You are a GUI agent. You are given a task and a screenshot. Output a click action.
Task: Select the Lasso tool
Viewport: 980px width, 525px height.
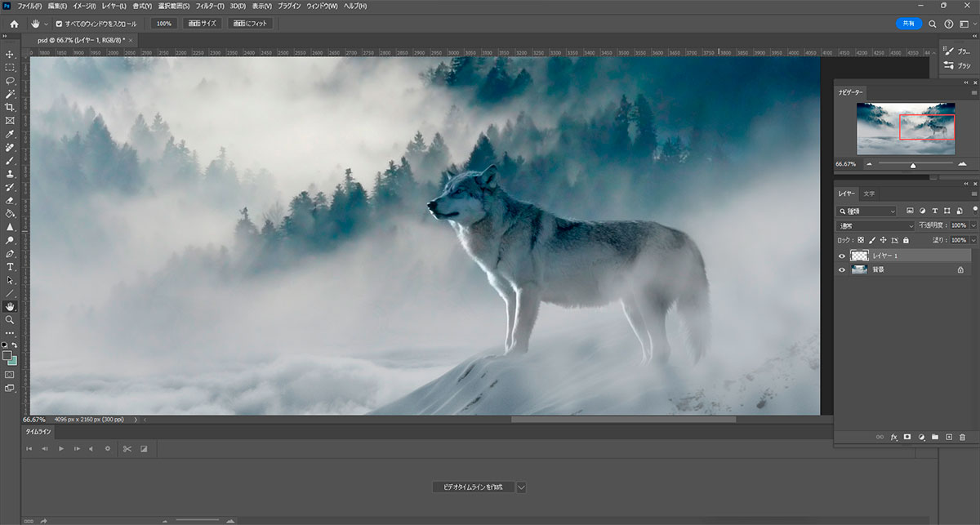point(10,81)
